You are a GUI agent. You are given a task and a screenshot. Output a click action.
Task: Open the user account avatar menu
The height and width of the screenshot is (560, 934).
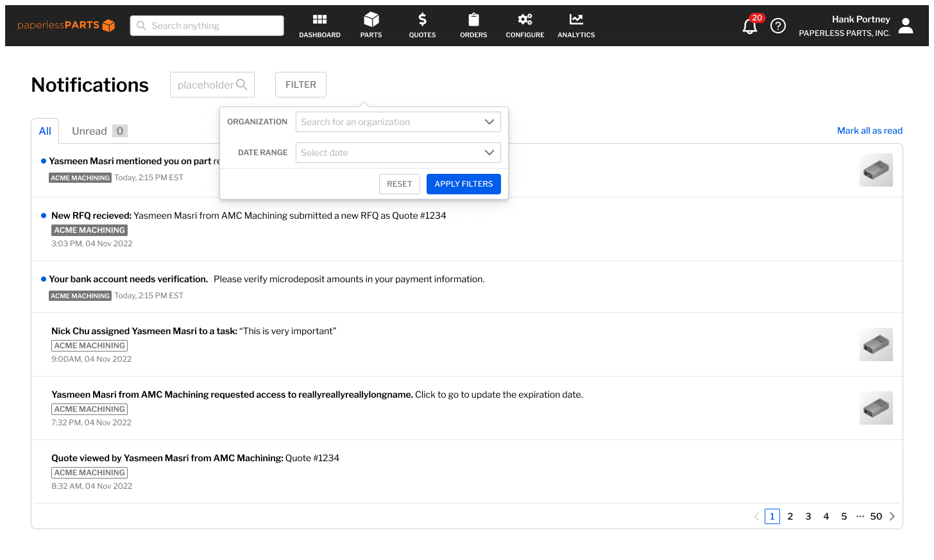905,26
